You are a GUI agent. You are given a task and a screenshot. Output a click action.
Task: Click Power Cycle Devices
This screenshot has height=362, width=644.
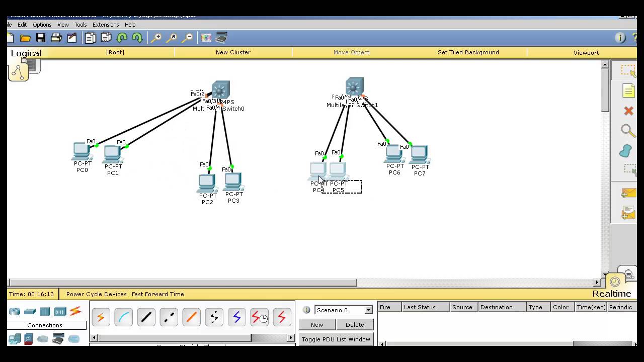tap(97, 294)
